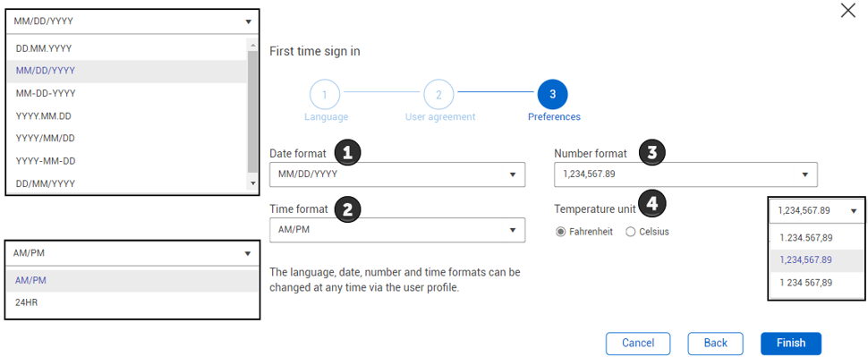Open the Time format AM/PM dropdown in dialog
This screenshot has height=357, width=868.
coord(397,230)
